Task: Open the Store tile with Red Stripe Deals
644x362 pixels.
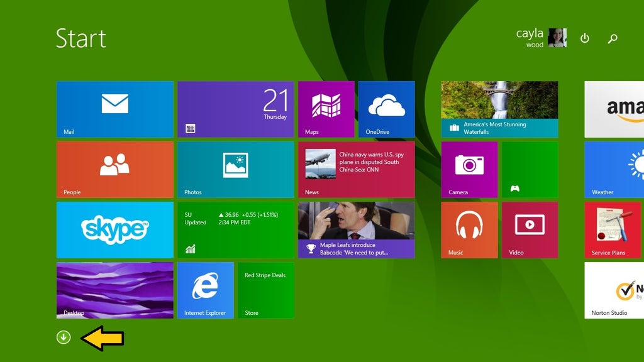Action: (266, 290)
